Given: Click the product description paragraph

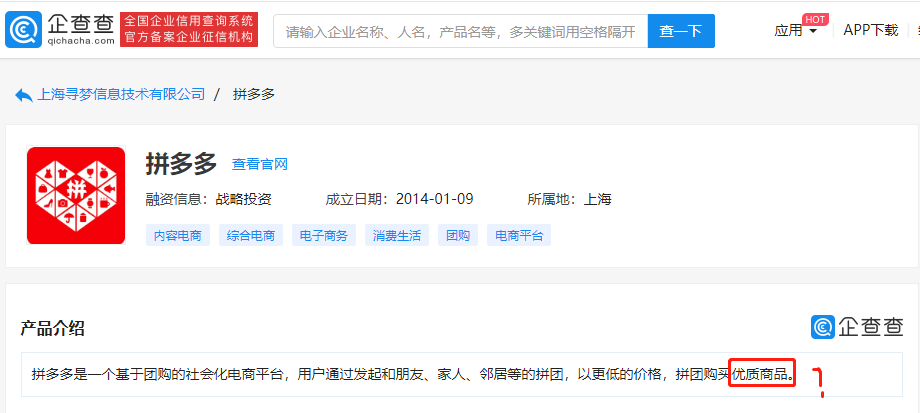Looking at the screenshot, I should coord(414,374).
